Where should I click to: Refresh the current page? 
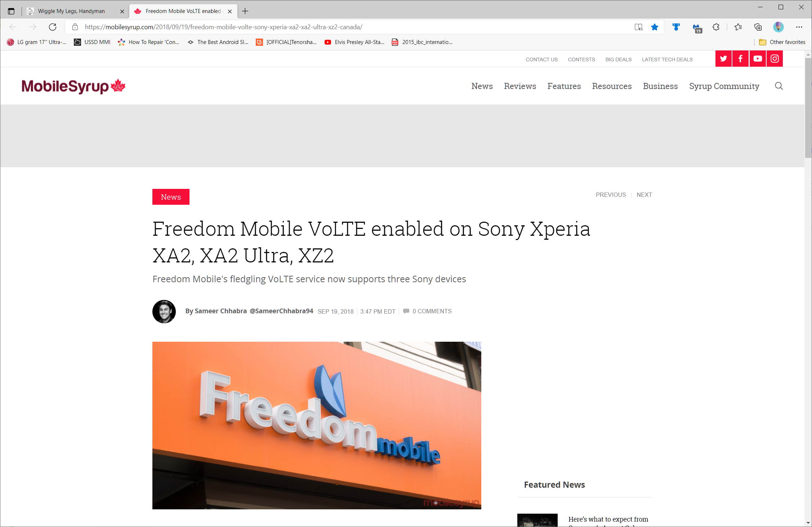(x=53, y=27)
